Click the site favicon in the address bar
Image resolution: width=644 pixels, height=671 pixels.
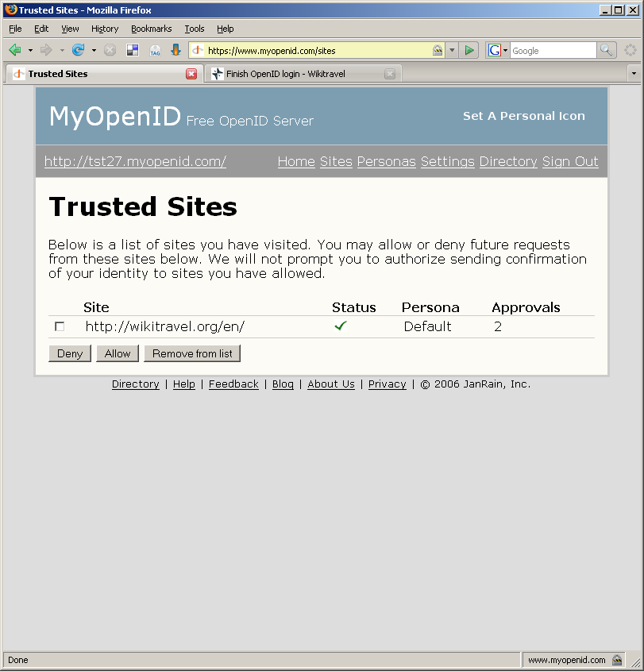coord(197,51)
